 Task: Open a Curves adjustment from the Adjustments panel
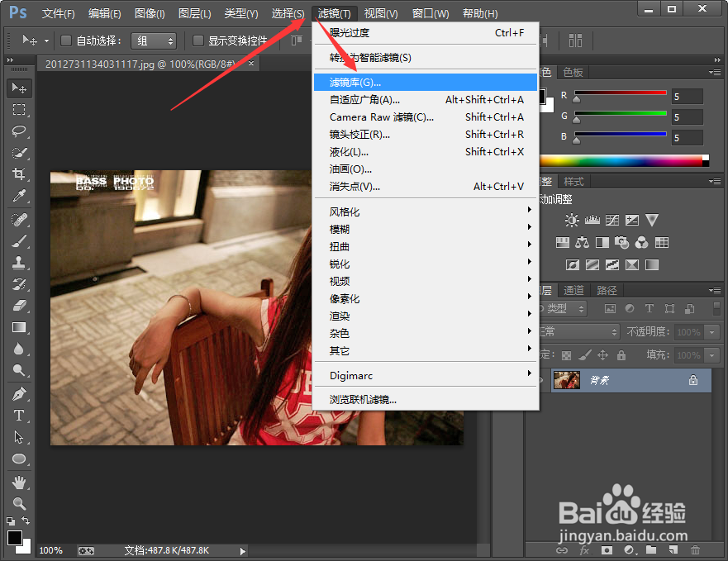[611, 220]
